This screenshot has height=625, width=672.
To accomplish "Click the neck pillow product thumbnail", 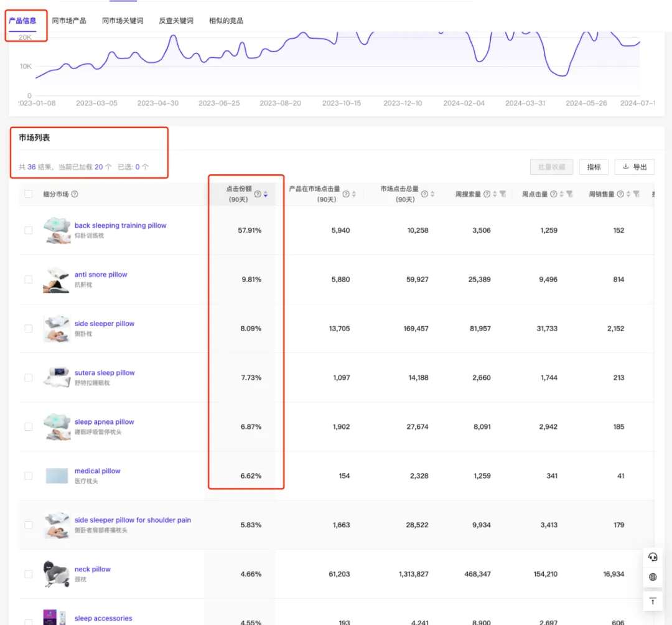I will pyautogui.click(x=56, y=574).
